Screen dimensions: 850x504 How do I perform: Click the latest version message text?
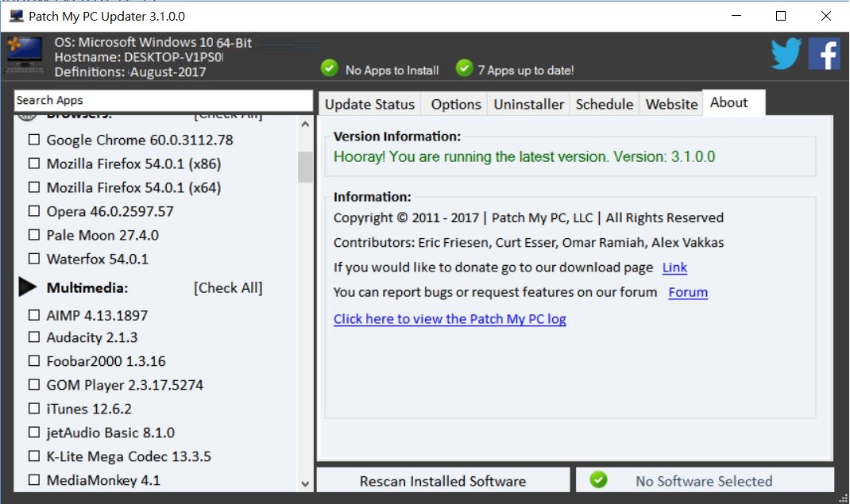pos(524,157)
